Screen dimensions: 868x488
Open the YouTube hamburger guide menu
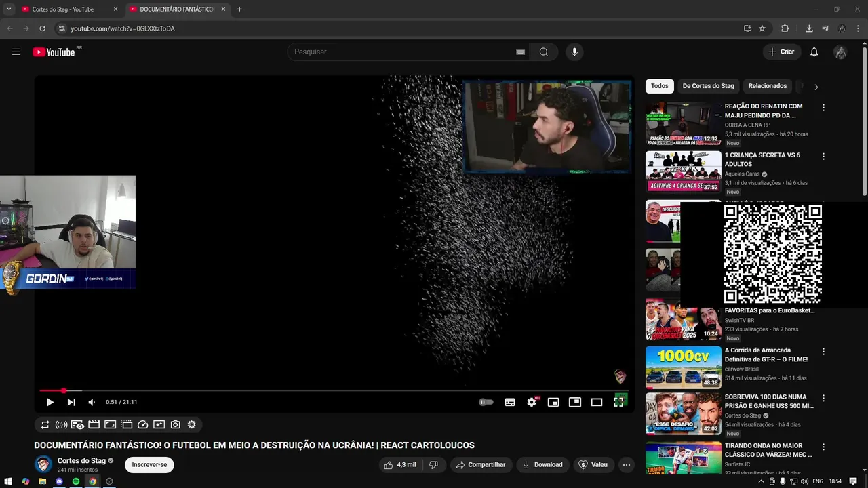[16, 52]
